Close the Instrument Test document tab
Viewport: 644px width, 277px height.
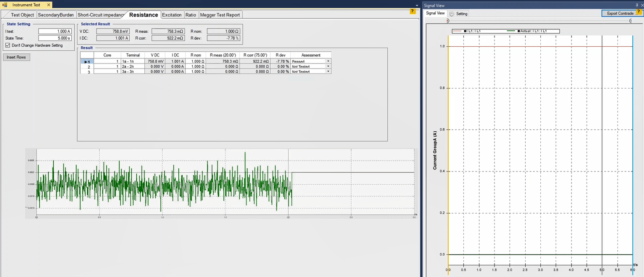click(49, 5)
